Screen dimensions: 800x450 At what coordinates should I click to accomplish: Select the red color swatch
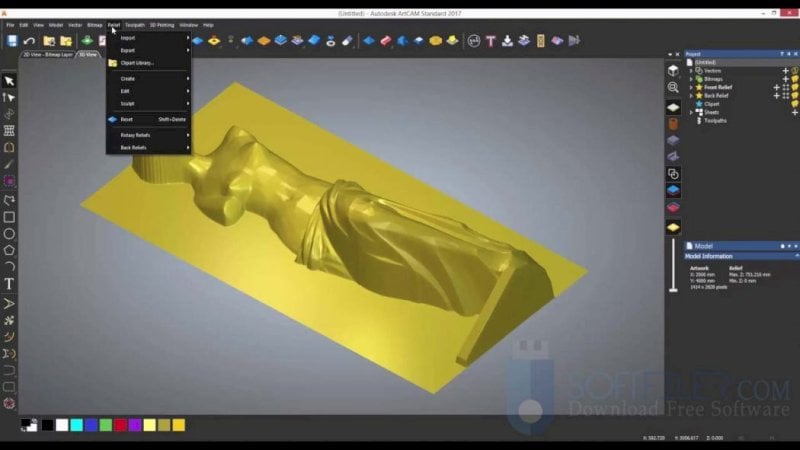click(x=120, y=425)
